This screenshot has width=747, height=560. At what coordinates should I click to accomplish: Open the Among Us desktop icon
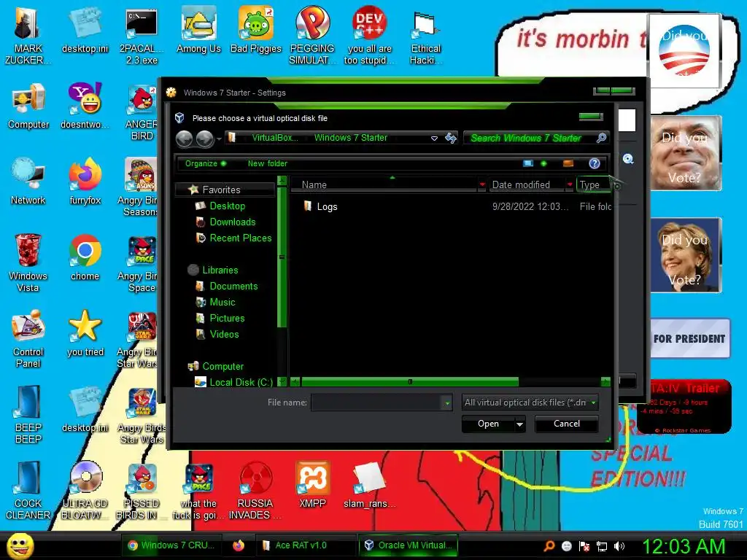(198, 31)
